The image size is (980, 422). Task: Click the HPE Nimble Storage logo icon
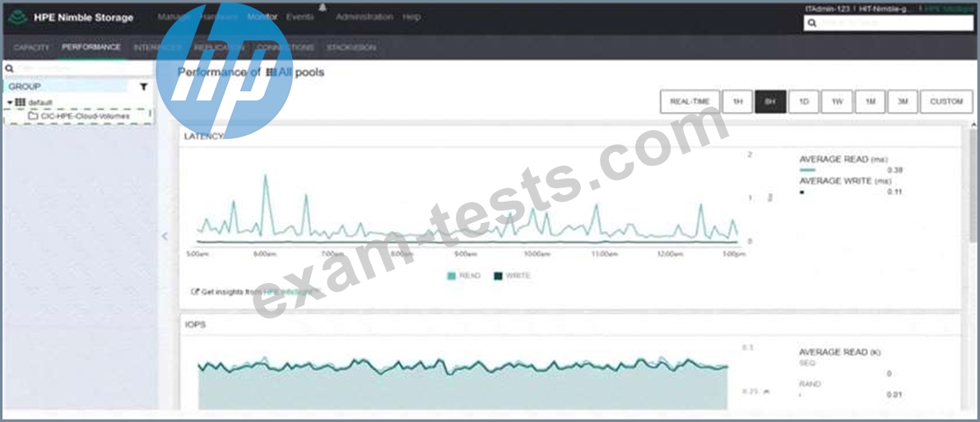coord(17,17)
